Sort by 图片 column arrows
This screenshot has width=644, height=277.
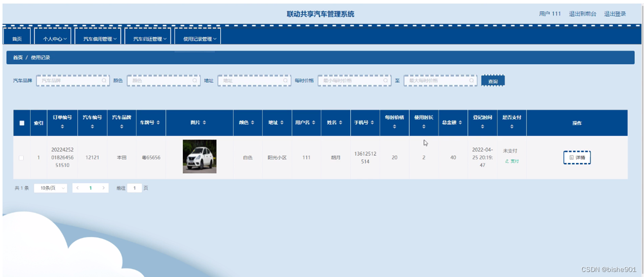tap(204, 123)
